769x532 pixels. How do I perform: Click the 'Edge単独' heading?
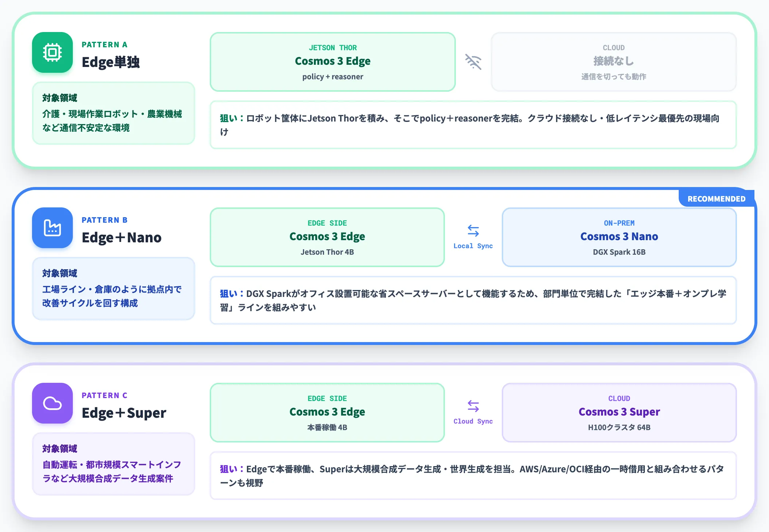click(x=111, y=62)
